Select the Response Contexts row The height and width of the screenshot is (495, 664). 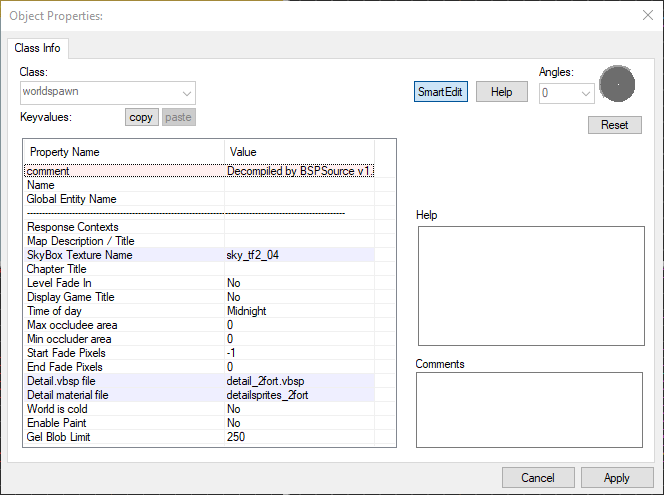199,227
